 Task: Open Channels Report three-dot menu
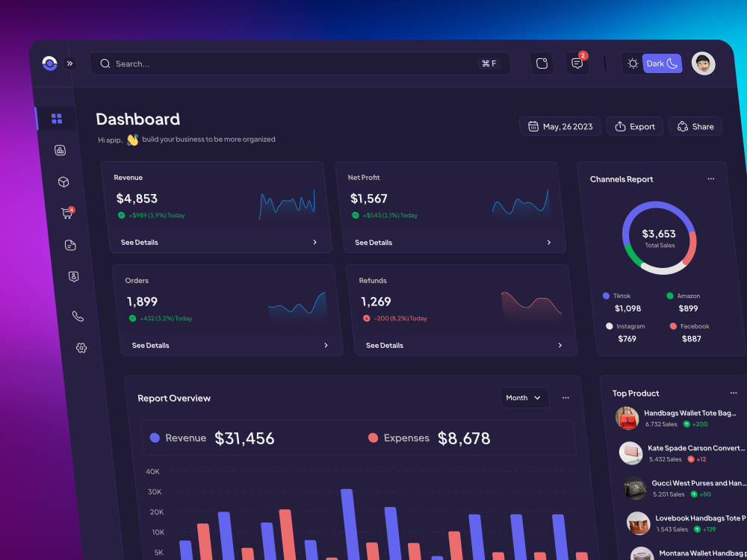[x=711, y=179]
